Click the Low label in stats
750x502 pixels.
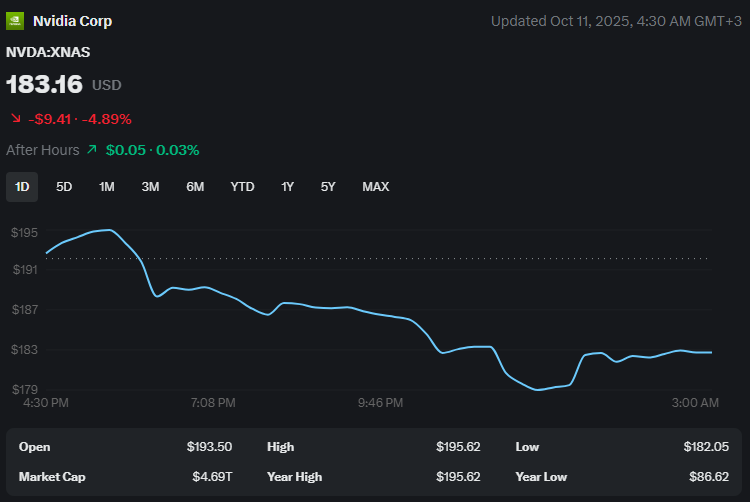coord(527,447)
